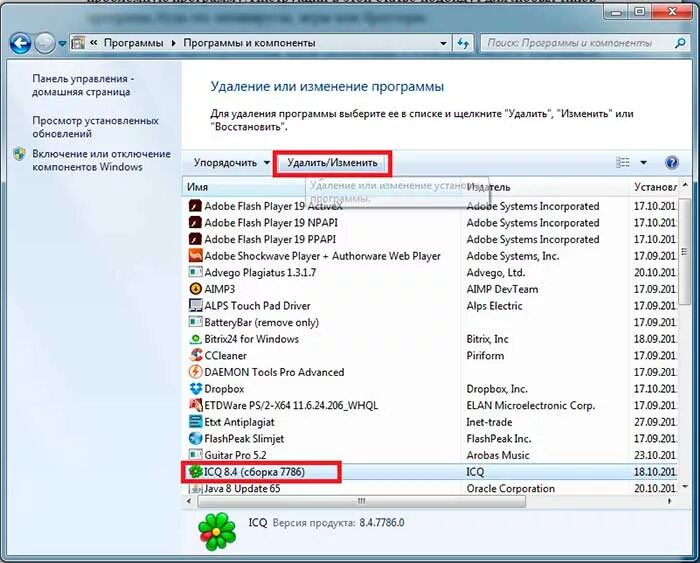
Task: Select Adobe Flash Player 19 NPAPI entry
Action: tap(271, 222)
